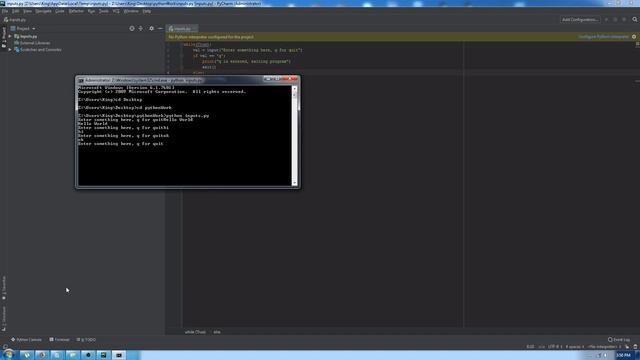Click the gear icon on the interpreter warning banner

634,37
